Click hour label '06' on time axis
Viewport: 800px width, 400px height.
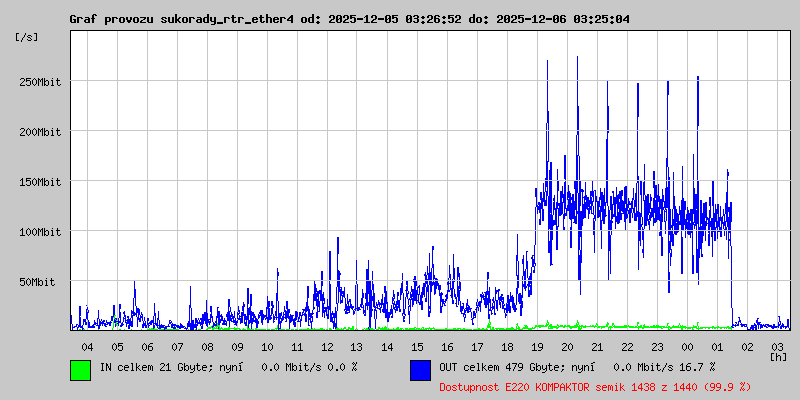tap(147, 347)
